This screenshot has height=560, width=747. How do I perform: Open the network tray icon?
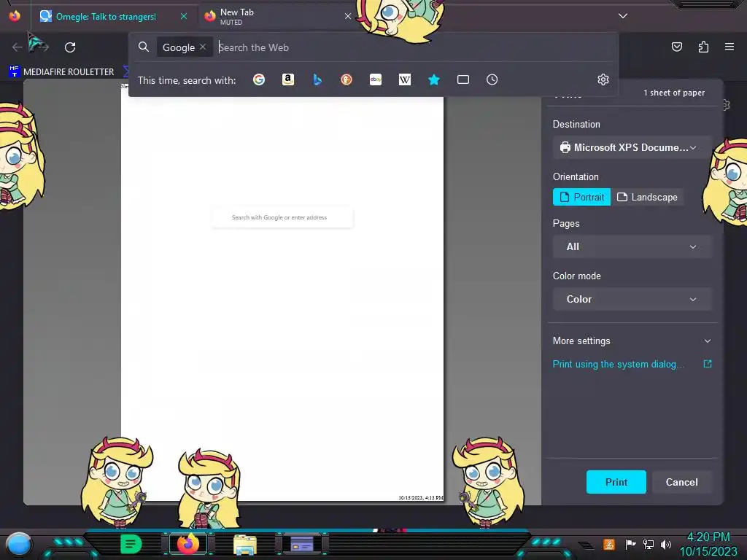[x=649, y=544]
